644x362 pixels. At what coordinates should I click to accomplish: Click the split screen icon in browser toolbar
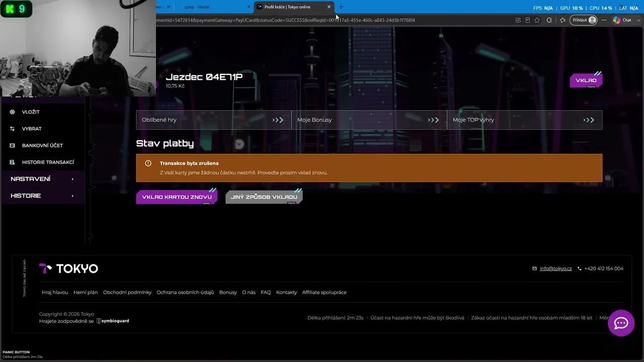click(x=518, y=20)
